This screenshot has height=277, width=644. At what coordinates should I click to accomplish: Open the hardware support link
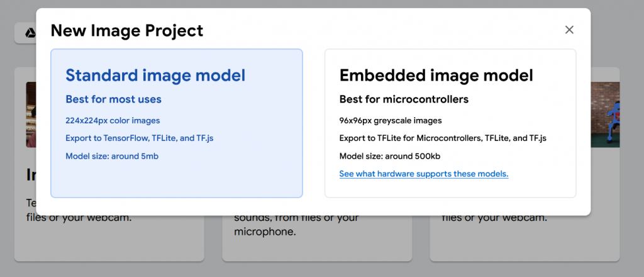(423, 174)
